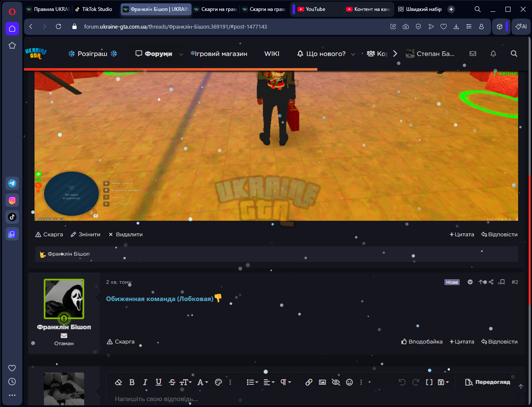532x407 pixels.
Task: Open font size dropdown in editor
Action: (186, 382)
